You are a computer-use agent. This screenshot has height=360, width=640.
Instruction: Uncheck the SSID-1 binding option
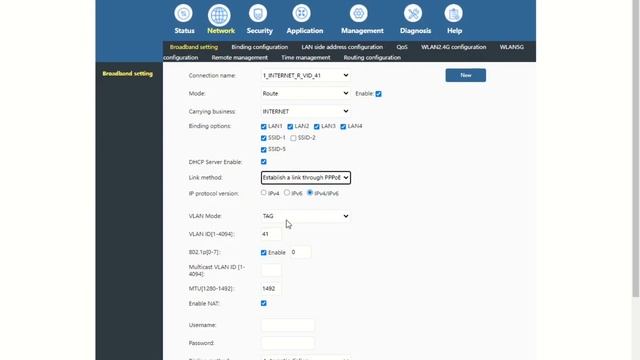(264, 138)
